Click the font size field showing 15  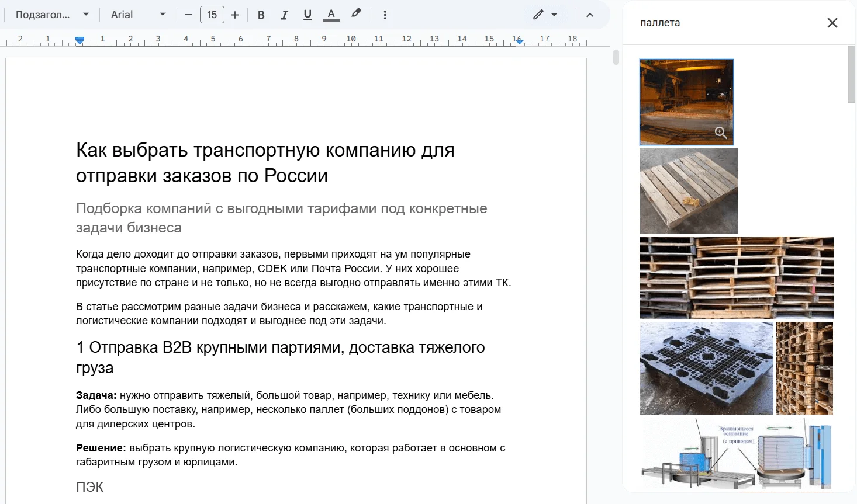tap(212, 15)
